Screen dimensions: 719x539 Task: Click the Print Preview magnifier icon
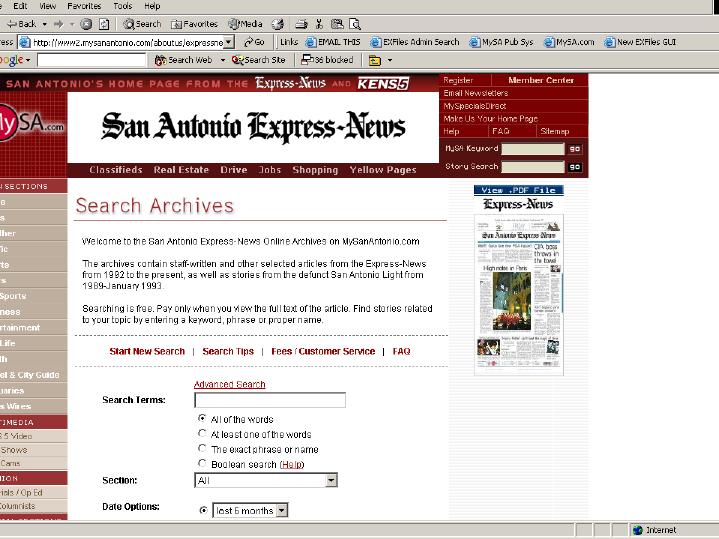(355, 24)
